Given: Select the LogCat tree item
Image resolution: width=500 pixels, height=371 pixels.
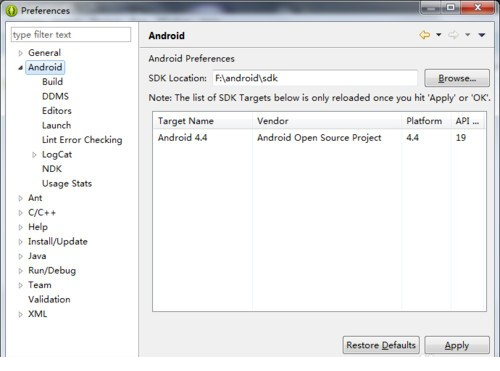Looking at the screenshot, I should (x=57, y=154).
